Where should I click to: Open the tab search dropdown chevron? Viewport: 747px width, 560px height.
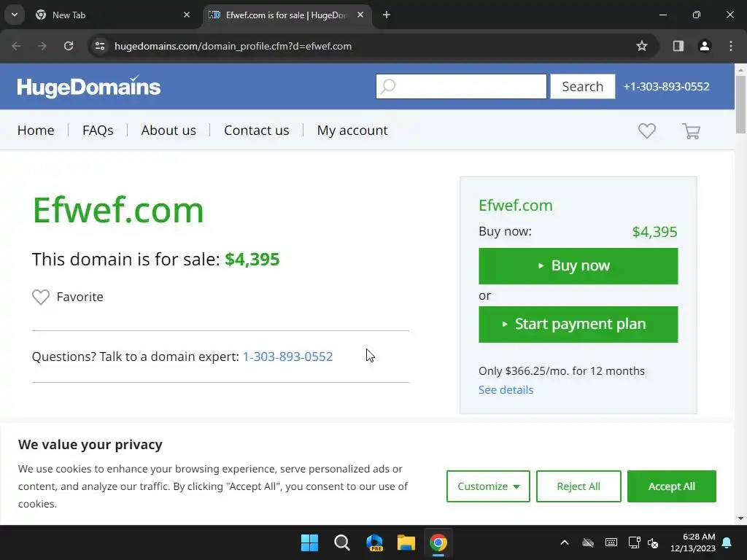tap(15, 15)
